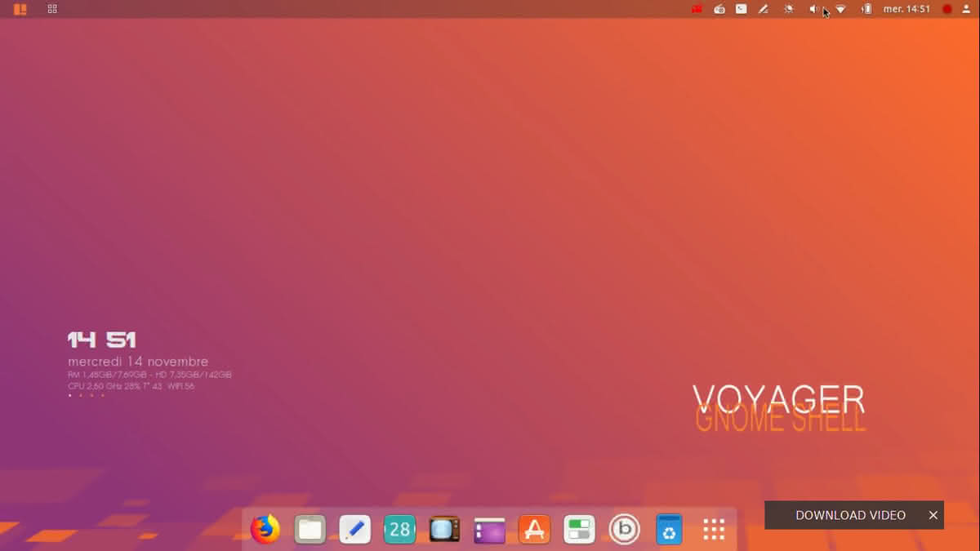Open the calendar app showing 28
Viewport: 980px width, 551px height.
click(400, 530)
